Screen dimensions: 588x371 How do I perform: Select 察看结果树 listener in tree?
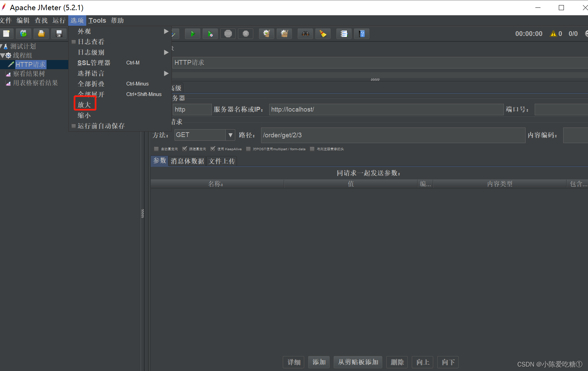(29, 74)
